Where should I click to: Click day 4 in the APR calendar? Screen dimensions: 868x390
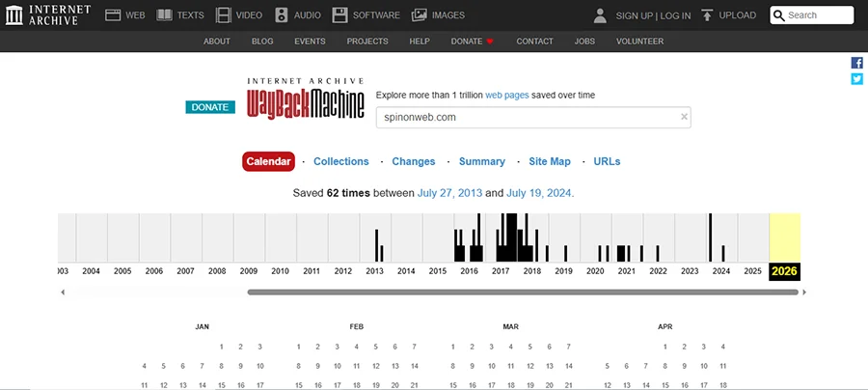723,347
